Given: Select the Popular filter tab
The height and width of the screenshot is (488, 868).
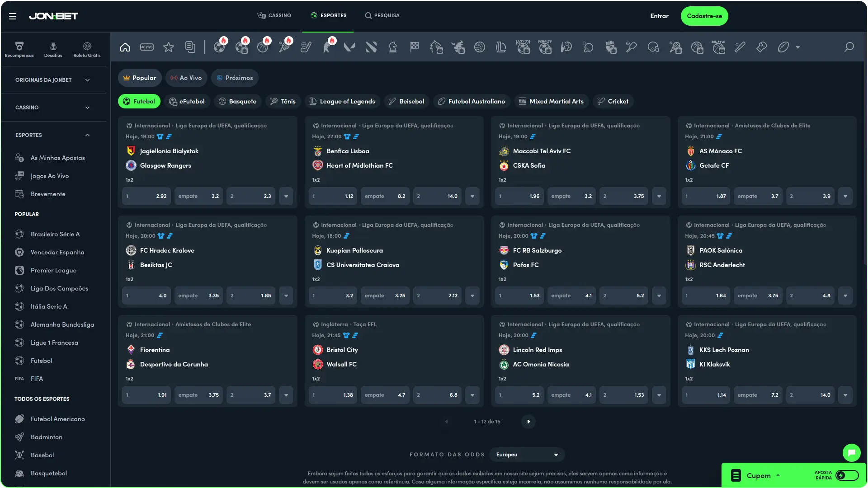Looking at the screenshot, I should [140, 78].
